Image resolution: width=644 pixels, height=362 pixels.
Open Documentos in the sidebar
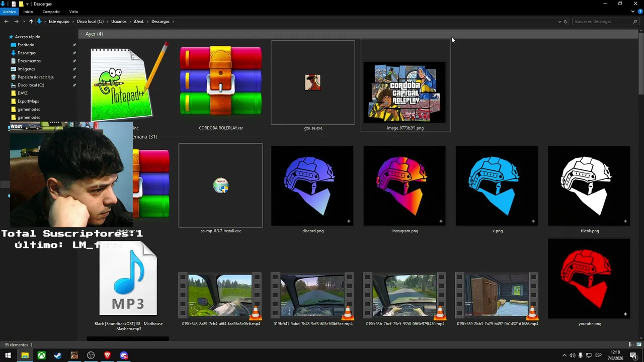(29, 61)
